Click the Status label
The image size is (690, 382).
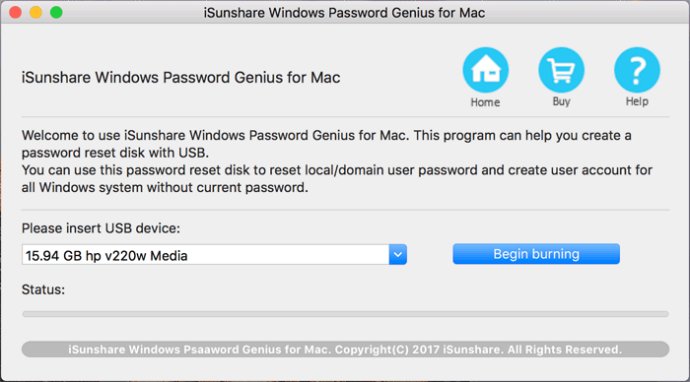43,290
